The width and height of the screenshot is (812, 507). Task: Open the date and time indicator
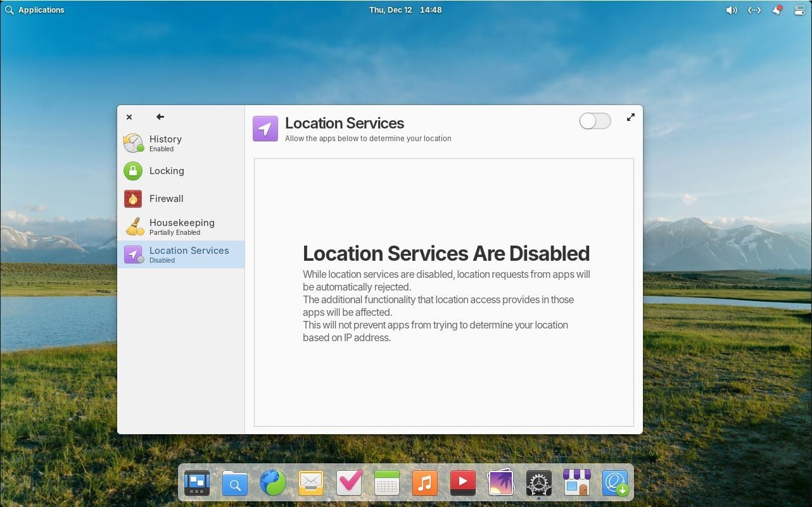tap(405, 10)
